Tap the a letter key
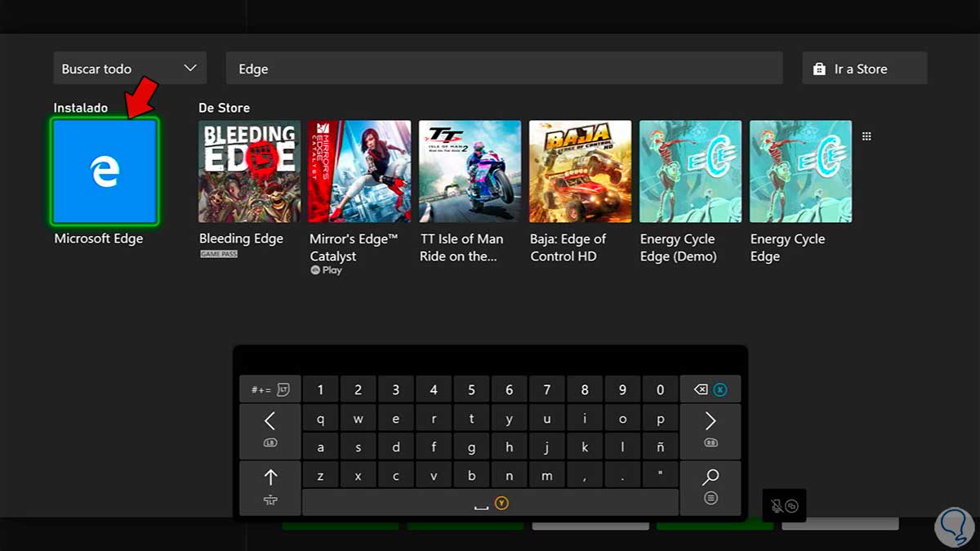The image size is (980, 551). 320,447
